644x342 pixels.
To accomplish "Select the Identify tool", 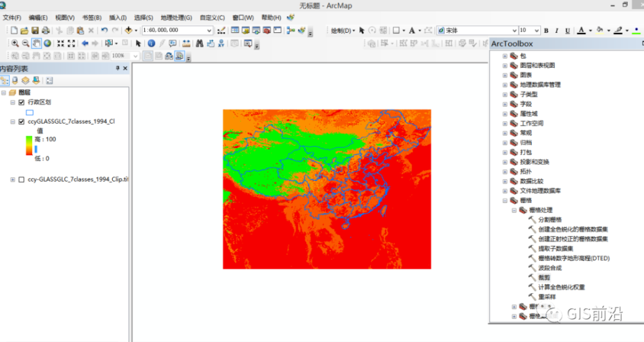I will point(151,44).
